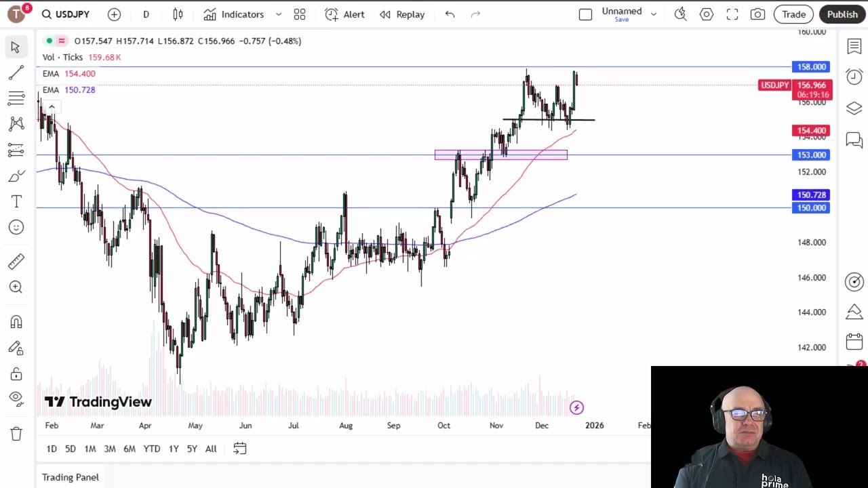Select the EMA 154.400 indicator legend
868x488 pixels.
[68, 73]
